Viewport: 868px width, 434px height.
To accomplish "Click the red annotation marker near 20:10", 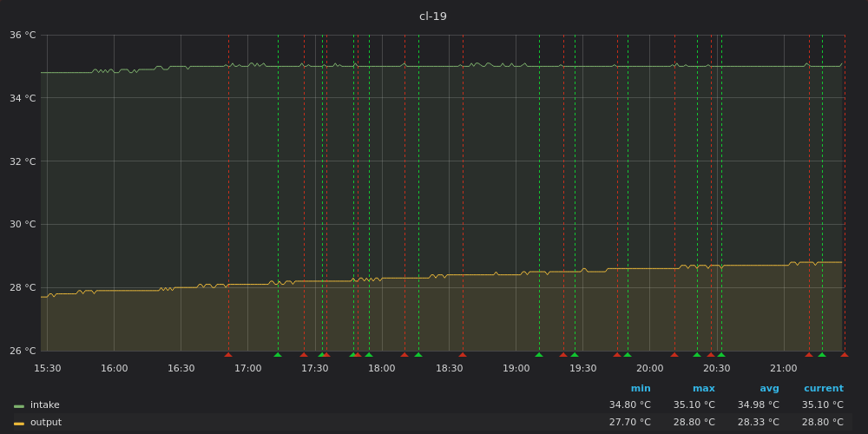I will point(674,354).
